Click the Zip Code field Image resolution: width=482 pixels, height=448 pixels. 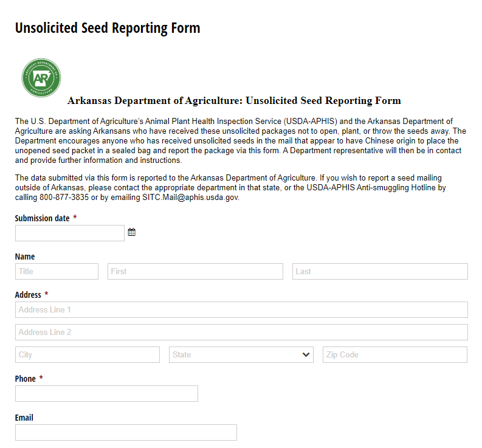click(x=395, y=354)
